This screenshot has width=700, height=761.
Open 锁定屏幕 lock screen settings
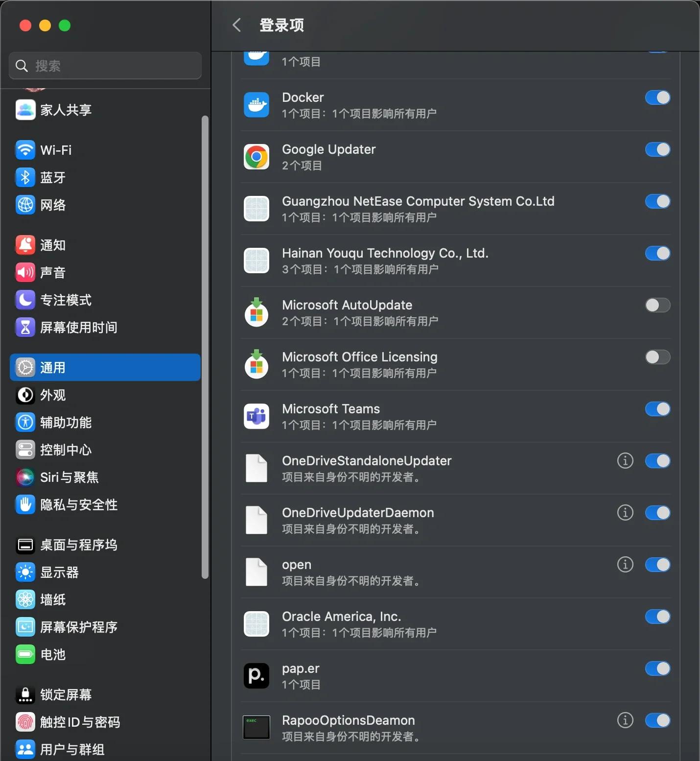105,694
